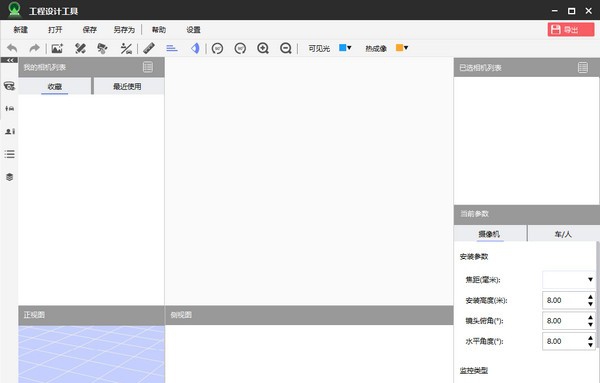The height and width of the screenshot is (383, 600).
Task: Click the 热成像 label
Action: (376, 49)
